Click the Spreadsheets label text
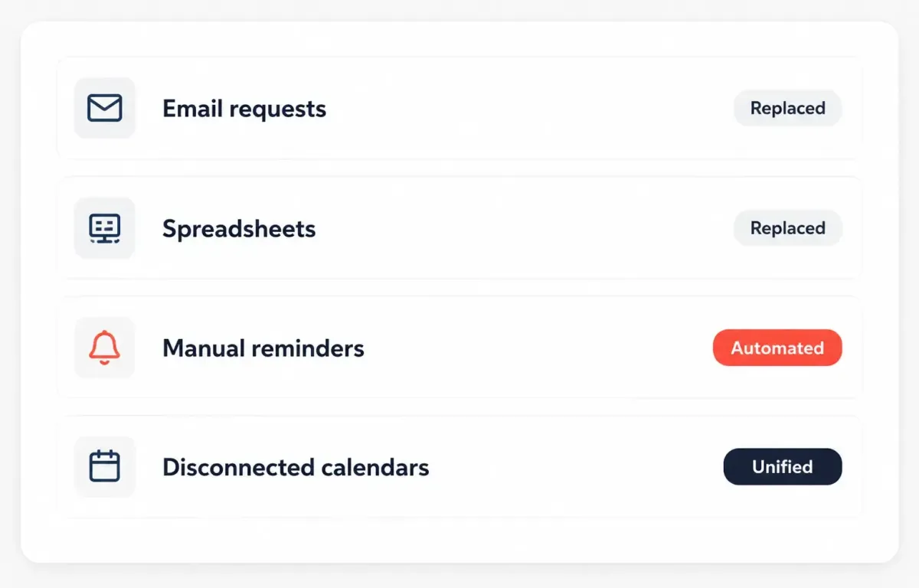Viewport: 919px width, 588px height. coord(239,229)
